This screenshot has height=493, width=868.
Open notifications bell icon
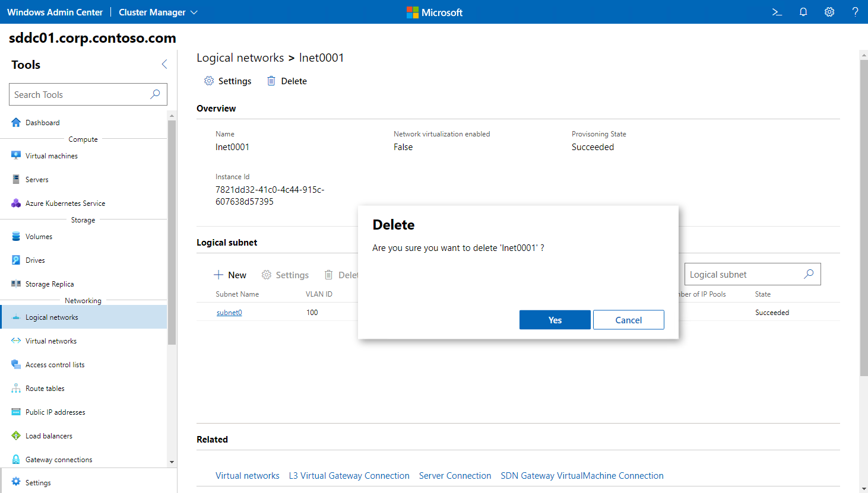click(x=803, y=12)
